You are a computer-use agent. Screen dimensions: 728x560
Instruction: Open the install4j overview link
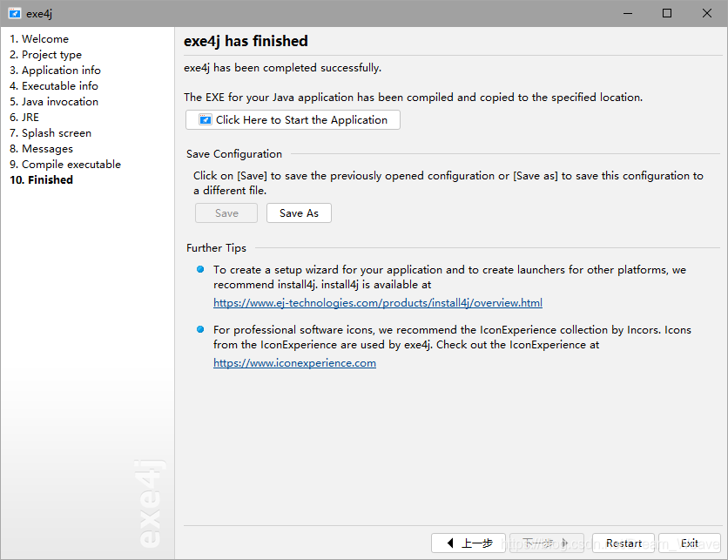(378, 303)
